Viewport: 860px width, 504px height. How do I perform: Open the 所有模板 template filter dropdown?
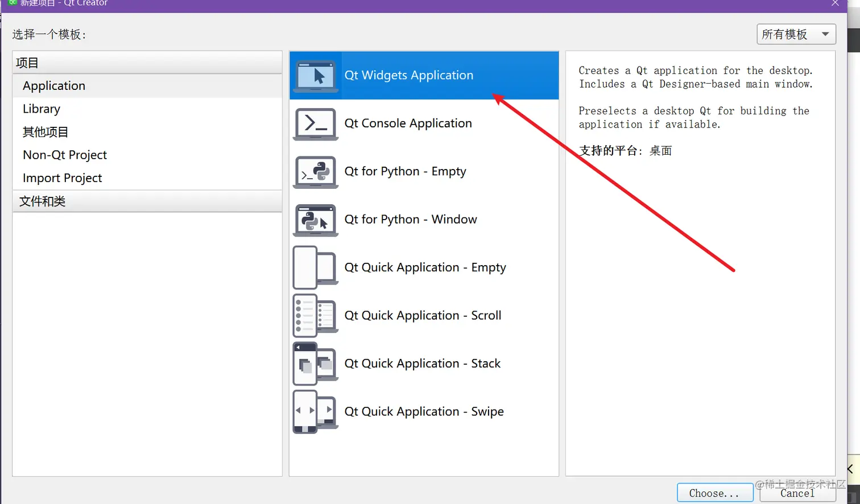click(x=796, y=34)
